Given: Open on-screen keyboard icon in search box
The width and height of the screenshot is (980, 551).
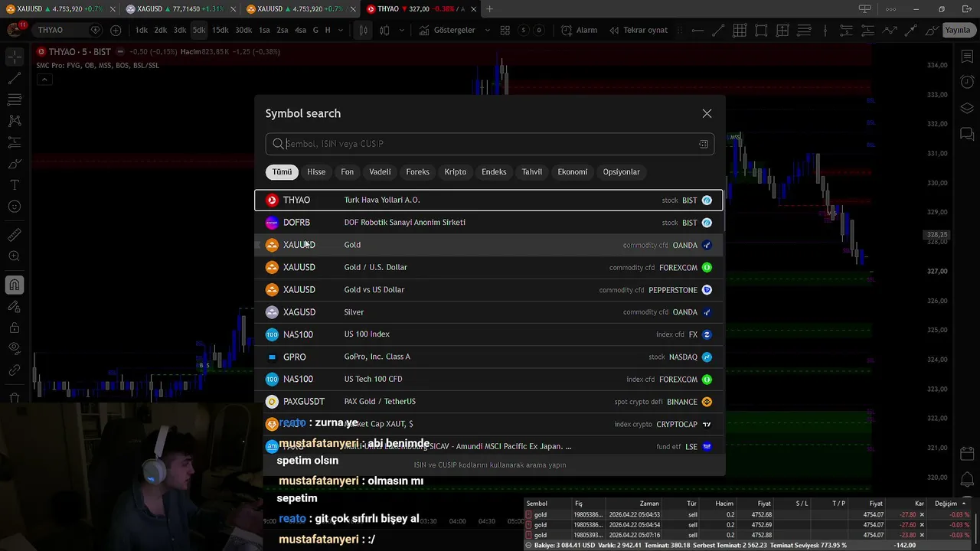Looking at the screenshot, I should pos(703,144).
